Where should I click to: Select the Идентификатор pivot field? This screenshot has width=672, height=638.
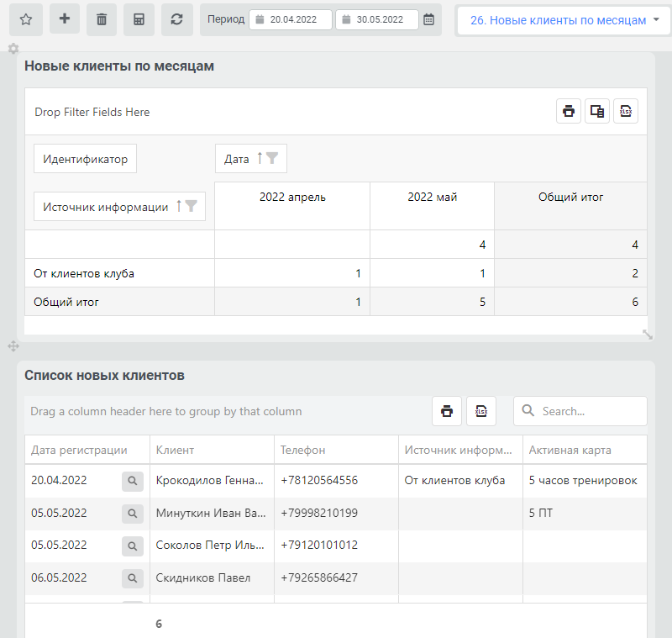click(86, 159)
